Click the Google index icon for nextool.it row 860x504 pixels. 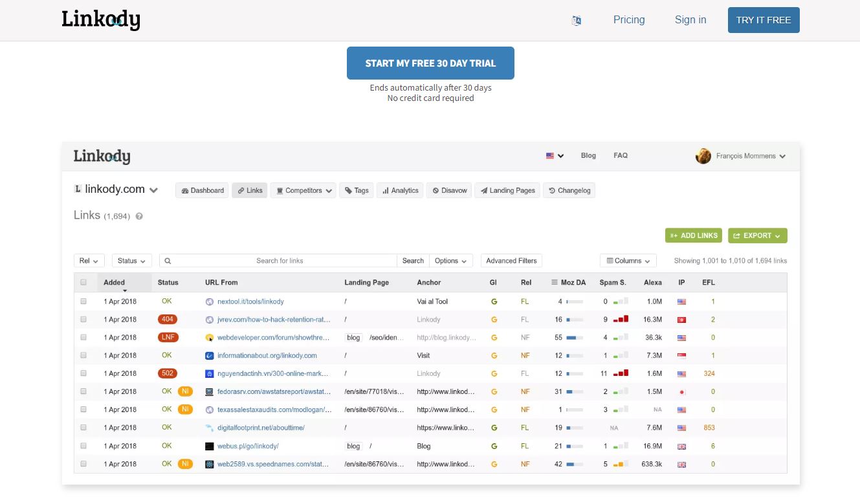coord(494,301)
